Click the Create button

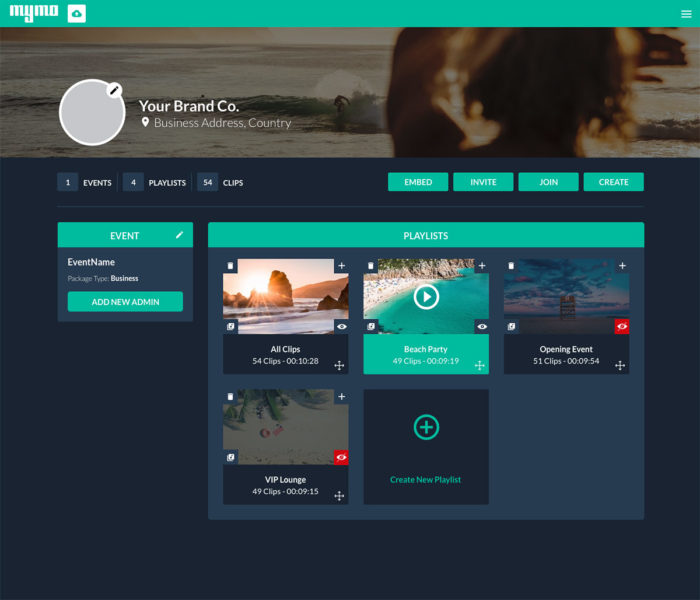613,182
